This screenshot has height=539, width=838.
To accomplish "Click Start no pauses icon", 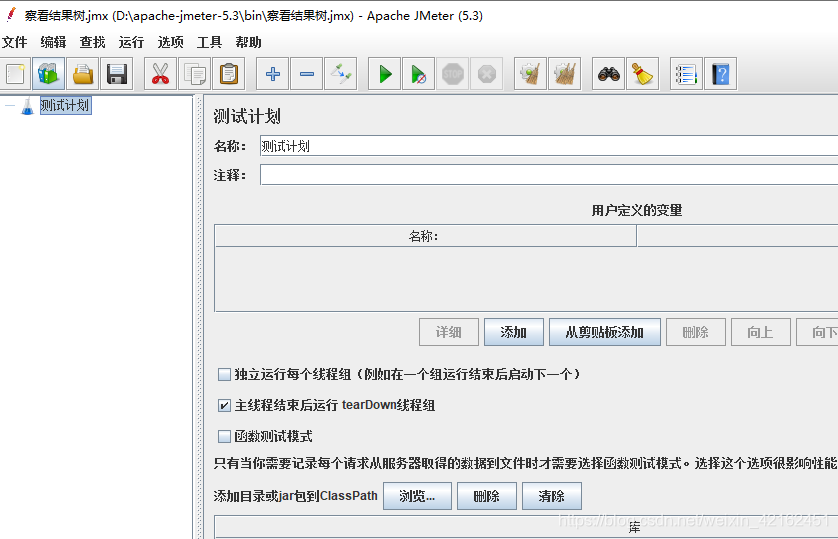I will [x=418, y=74].
